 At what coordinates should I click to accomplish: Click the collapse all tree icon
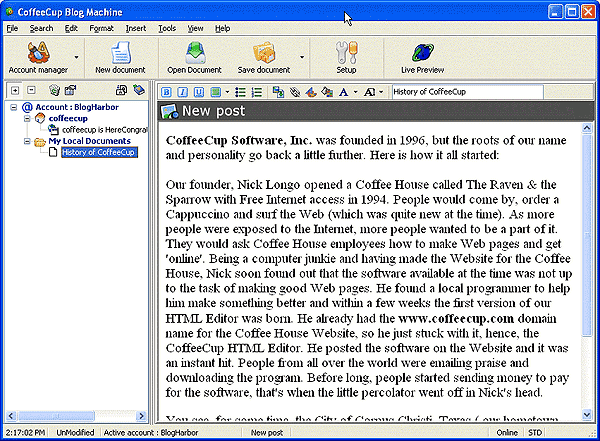tap(31, 90)
